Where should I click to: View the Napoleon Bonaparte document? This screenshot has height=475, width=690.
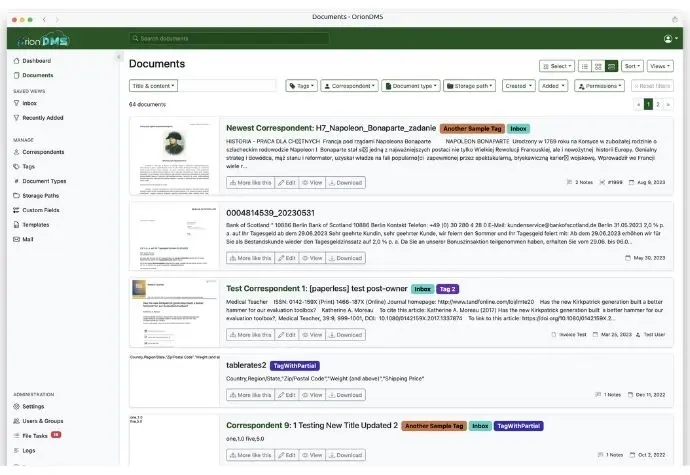pyautogui.click(x=312, y=183)
